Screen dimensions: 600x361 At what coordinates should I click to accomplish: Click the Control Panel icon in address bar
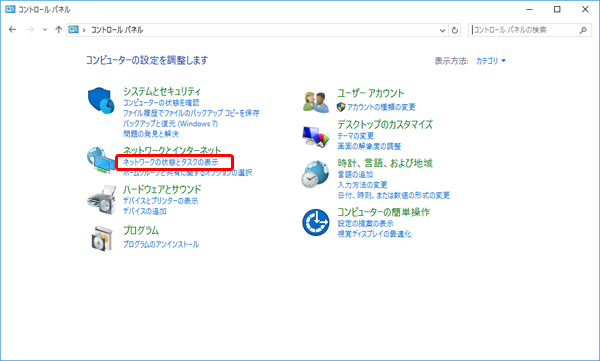tap(73, 29)
